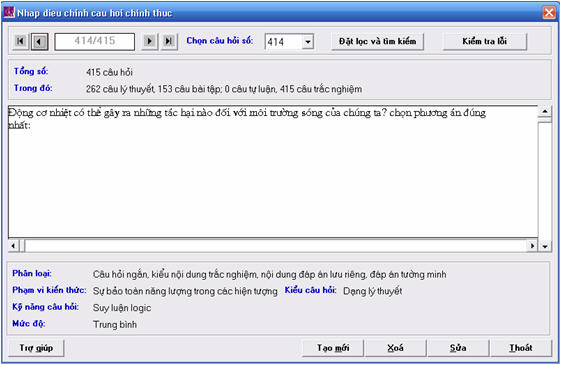
Task: Click the 'Kỹ năng câu hỏi:' label
Action: [x=45, y=307]
